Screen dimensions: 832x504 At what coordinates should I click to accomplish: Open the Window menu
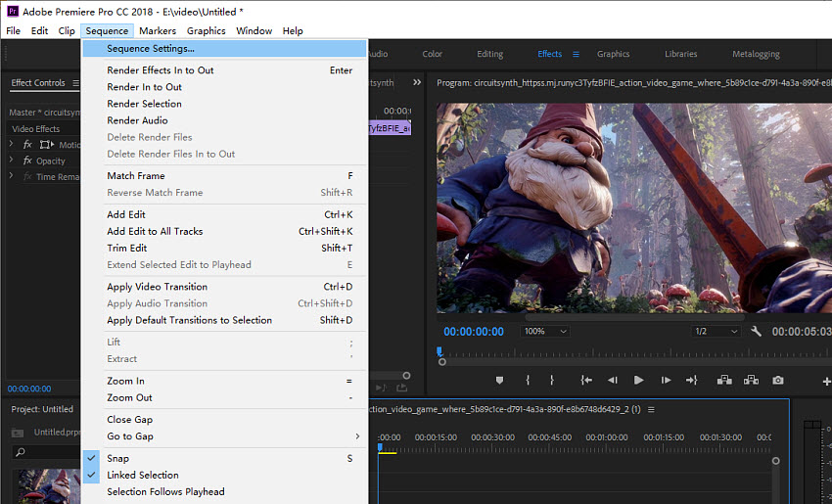coord(254,30)
